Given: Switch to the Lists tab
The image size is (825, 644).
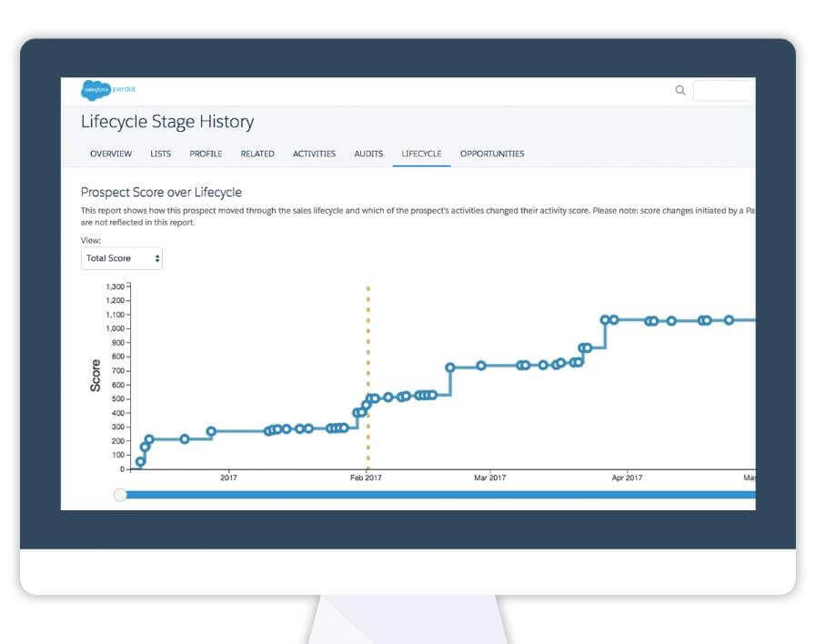Looking at the screenshot, I should coord(160,154).
